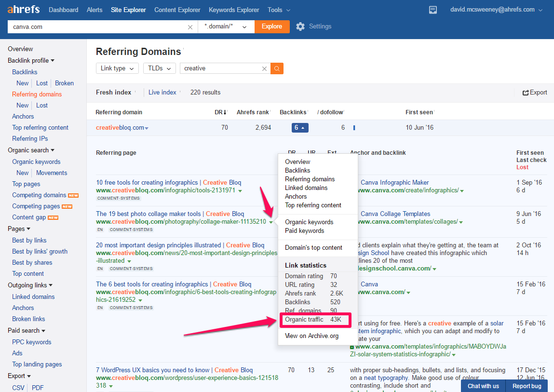The height and width of the screenshot is (392, 554).
Task: Open Canva Infographic Maker anchor link
Action: [x=395, y=183]
